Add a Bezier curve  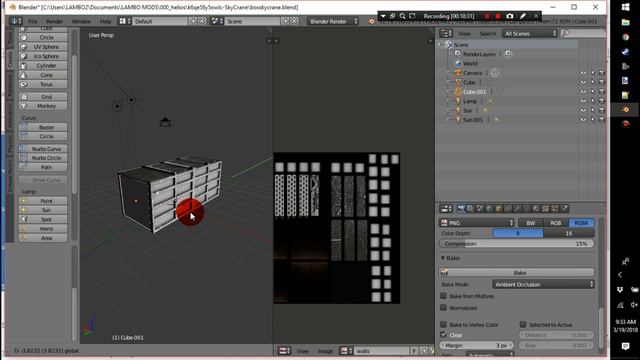click(x=43, y=127)
